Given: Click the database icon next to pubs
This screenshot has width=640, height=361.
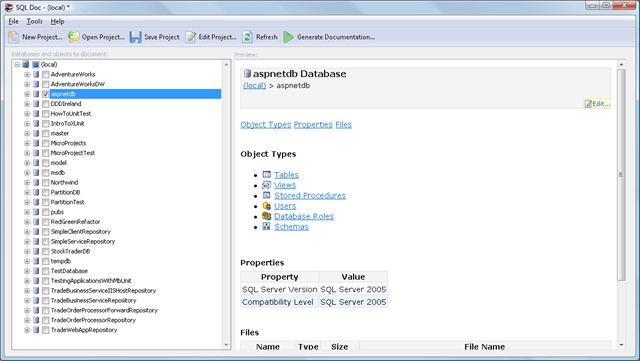Looking at the screenshot, I should click(x=36, y=212).
